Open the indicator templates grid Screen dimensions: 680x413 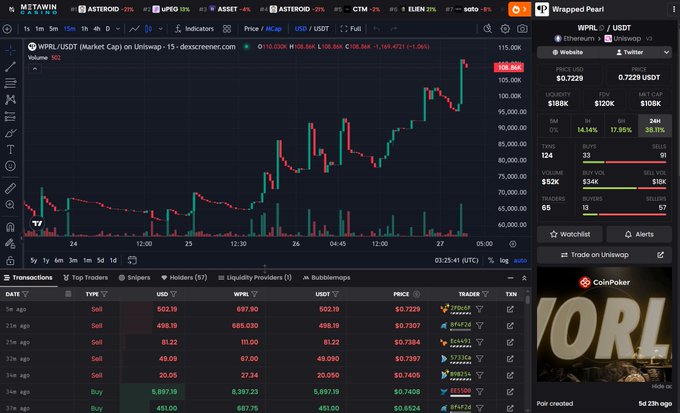227,29
